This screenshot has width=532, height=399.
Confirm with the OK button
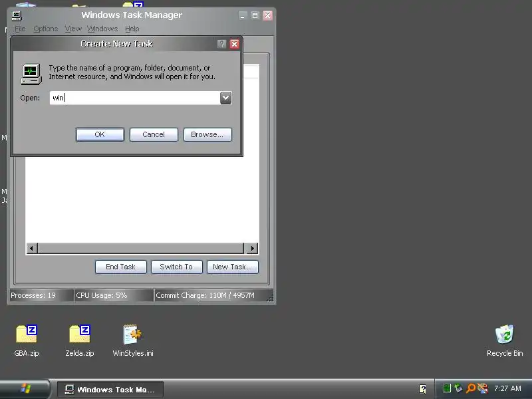100,134
